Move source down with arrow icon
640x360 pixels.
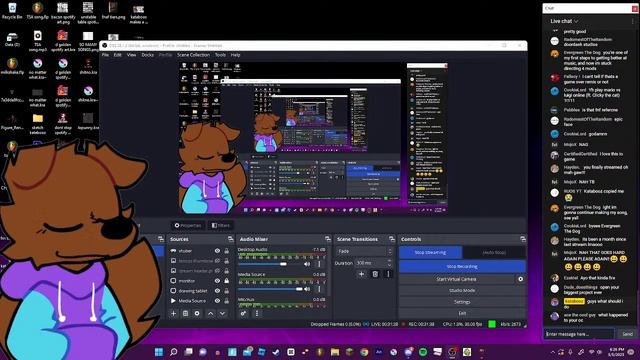pos(222,313)
